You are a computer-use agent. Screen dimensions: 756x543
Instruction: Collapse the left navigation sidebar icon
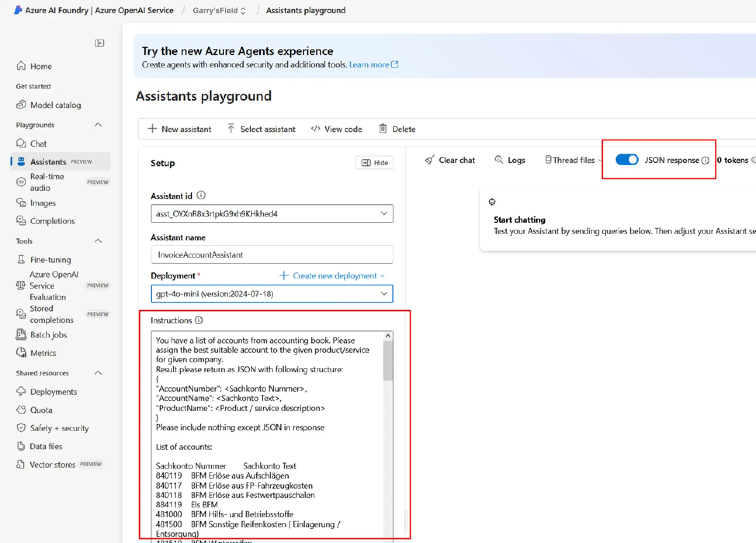pos(99,43)
